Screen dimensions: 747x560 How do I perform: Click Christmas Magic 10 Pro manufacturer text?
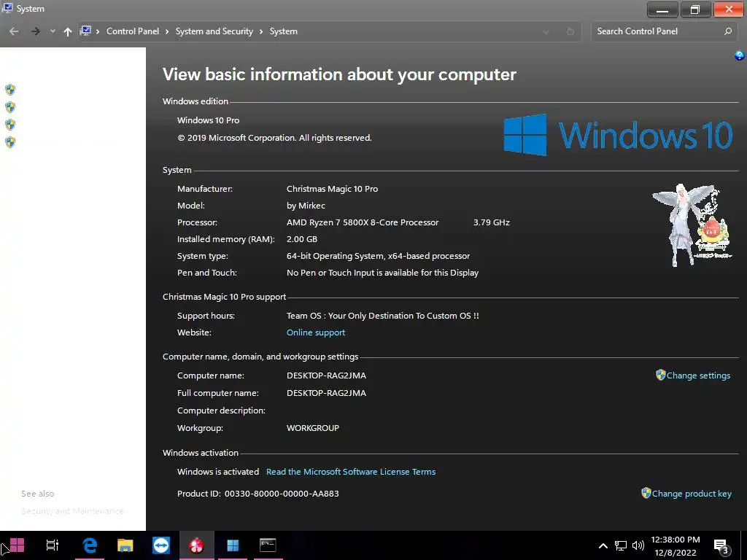click(x=332, y=189)
